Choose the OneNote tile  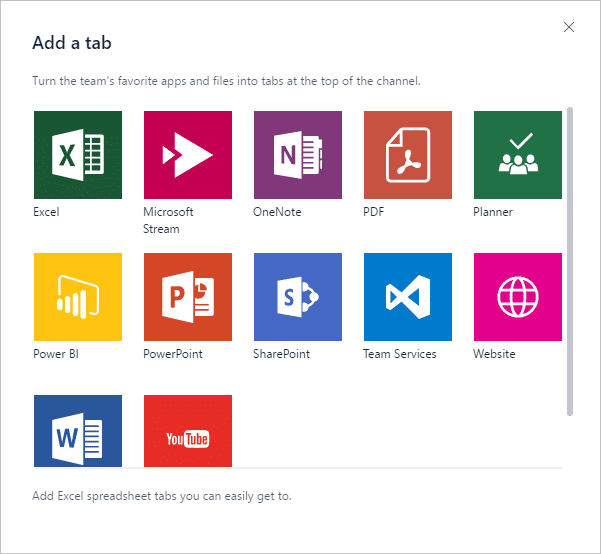[x=298, y=155]
